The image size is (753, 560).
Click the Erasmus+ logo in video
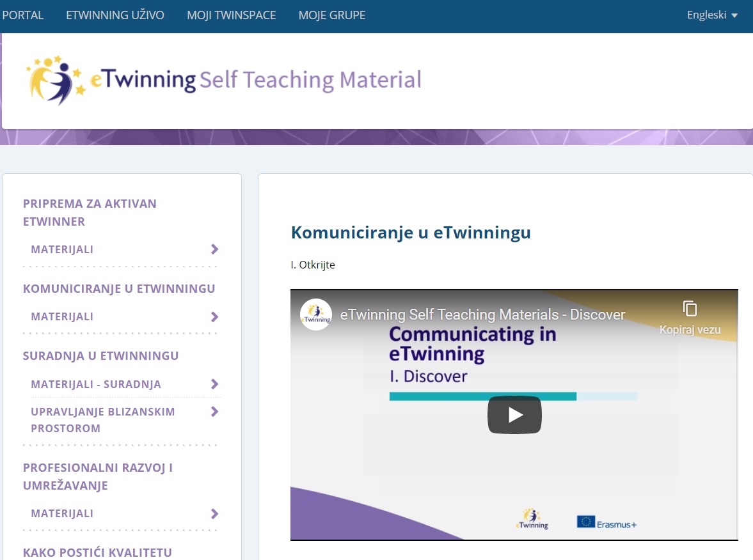[x=606, y=522]
